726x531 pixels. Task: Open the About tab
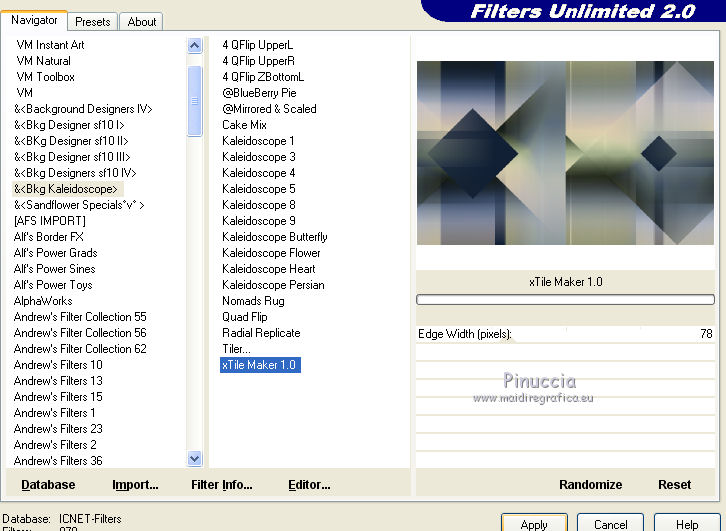click(x=142, y=22)
